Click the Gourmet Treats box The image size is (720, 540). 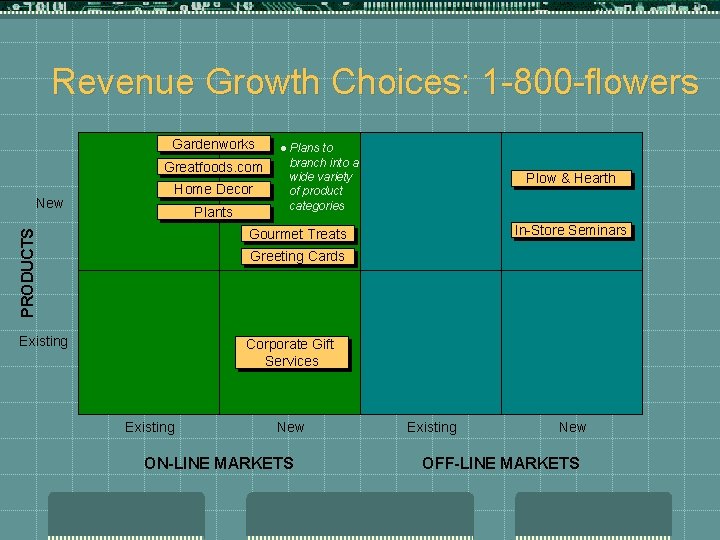pos(298,234)
